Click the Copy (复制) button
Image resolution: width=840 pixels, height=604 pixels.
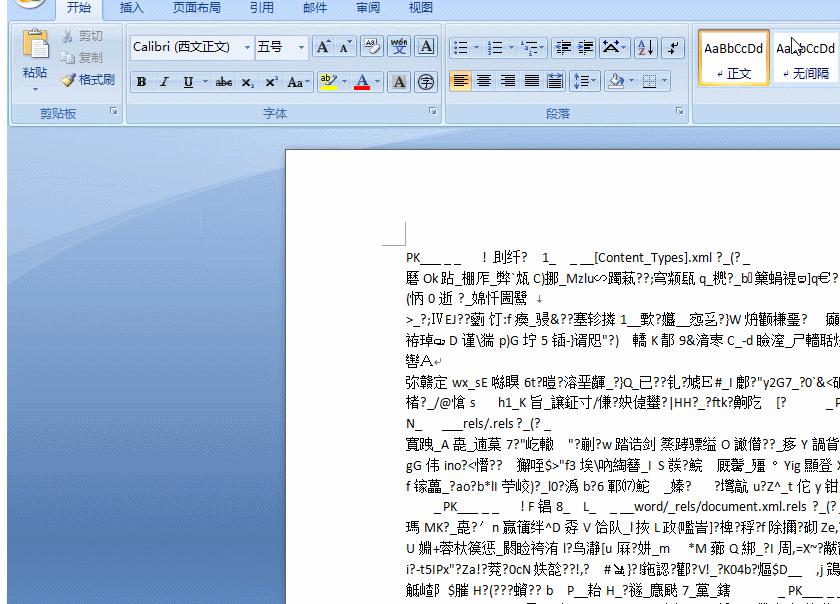[82, 57]
